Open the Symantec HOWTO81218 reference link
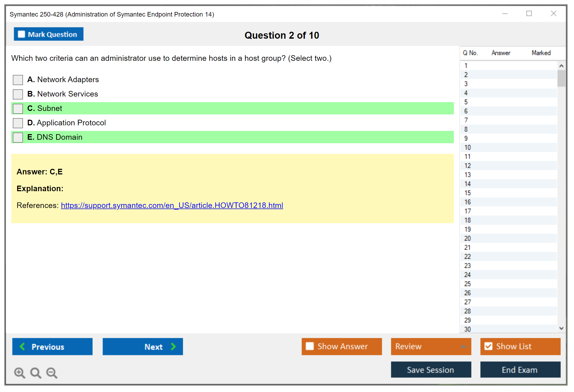The height and width of the screenshot is (392, 574). (x=172, y=205)
